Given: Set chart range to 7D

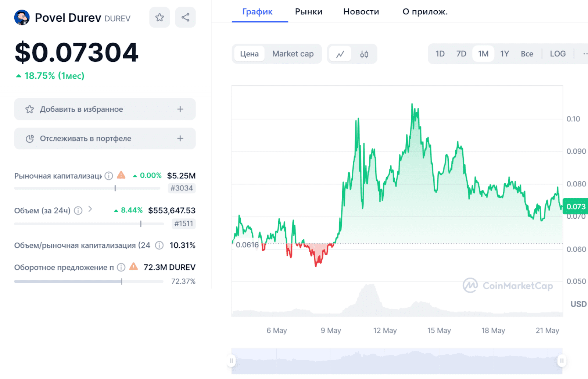Looking at the screenshot, I should [x=461, y=54].
